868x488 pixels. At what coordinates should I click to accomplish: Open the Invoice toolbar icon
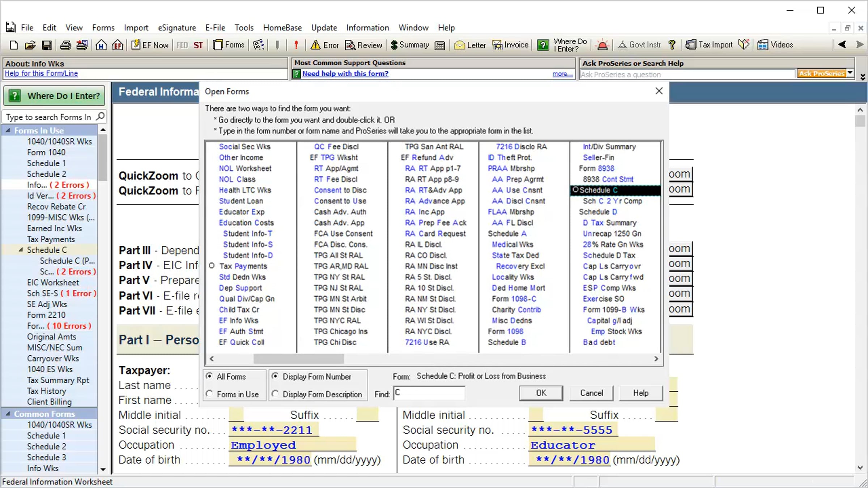click(x=497, y=45)
